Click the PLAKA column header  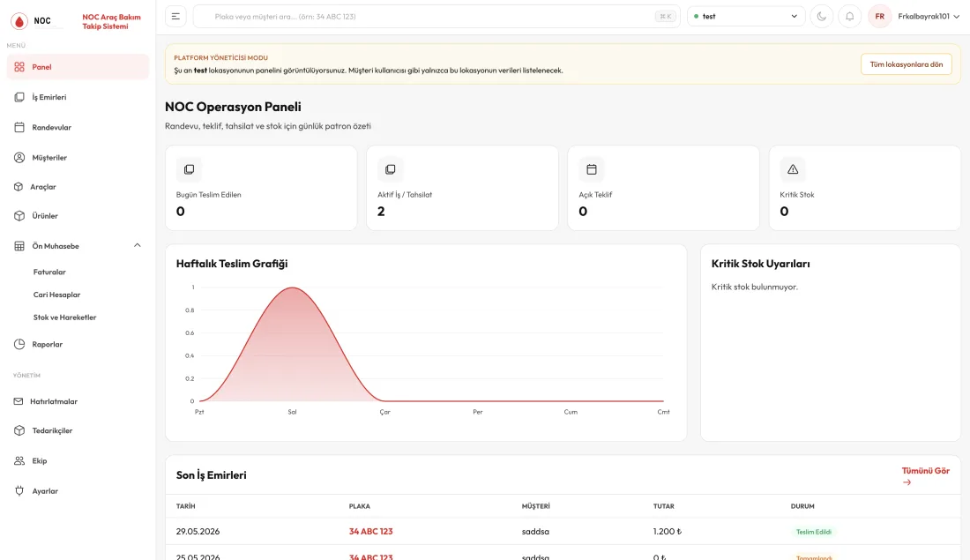(x=360, y=506)
